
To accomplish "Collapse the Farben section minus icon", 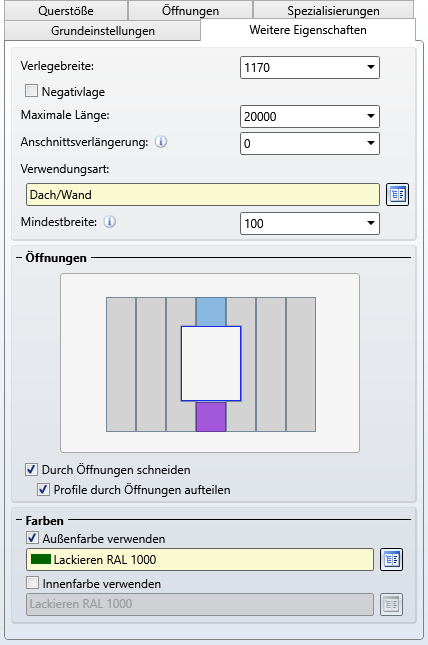I will click(x=19, y=520).
